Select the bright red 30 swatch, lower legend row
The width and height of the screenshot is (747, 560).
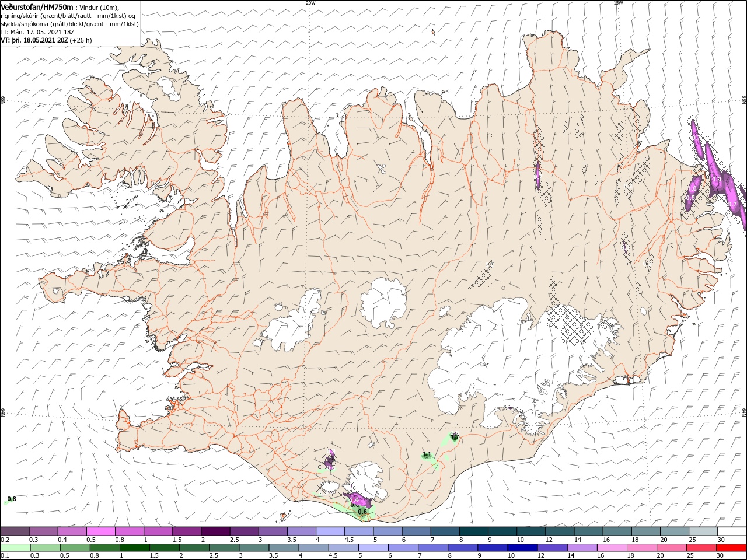(x=732, y=548)
